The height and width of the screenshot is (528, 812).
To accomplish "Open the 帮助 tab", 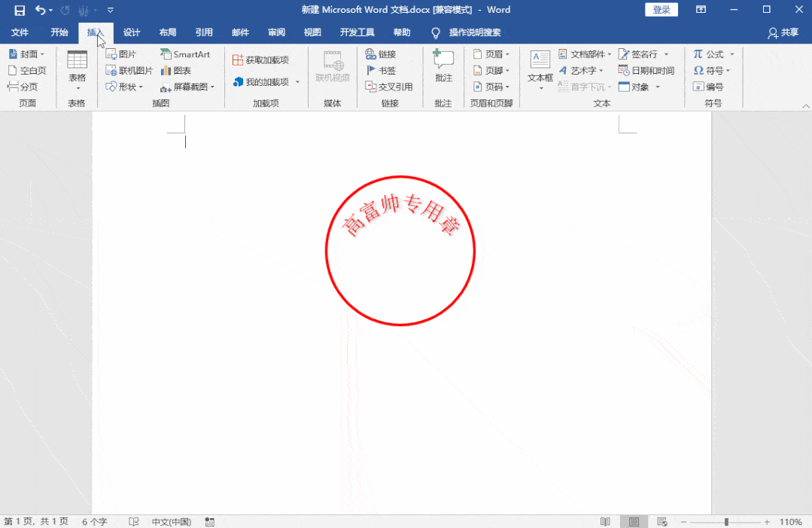I will click(x=402, y=32).
